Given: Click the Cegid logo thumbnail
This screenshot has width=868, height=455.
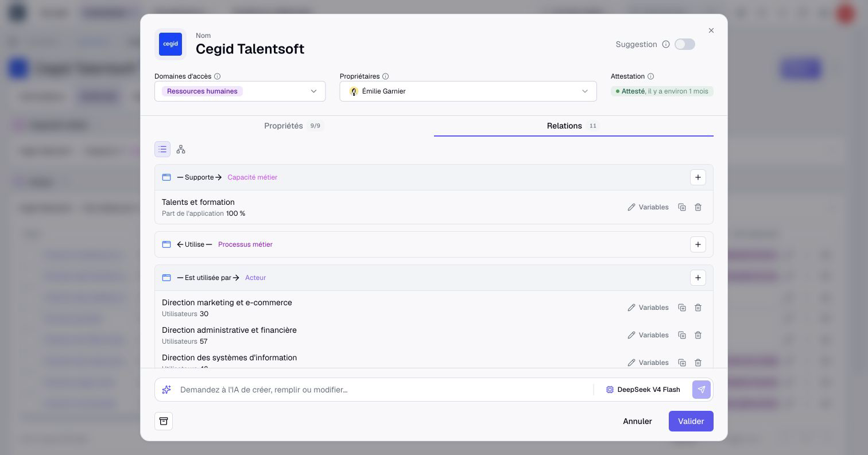Looking at the screenshot, I should [170, 44].
